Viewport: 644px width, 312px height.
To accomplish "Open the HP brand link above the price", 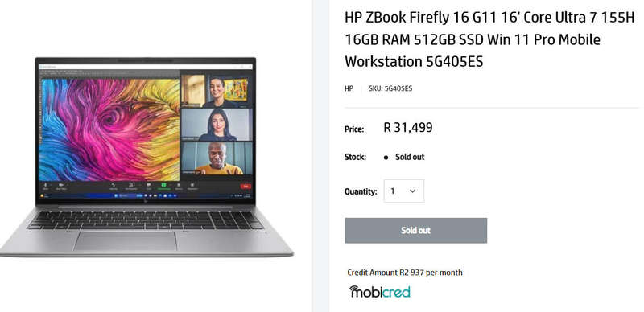I will (349, 88).
